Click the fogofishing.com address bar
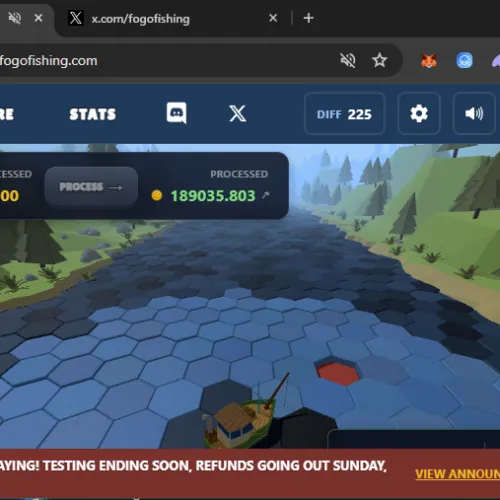This screenshot has width=500, height=500. tap(167, 61)
